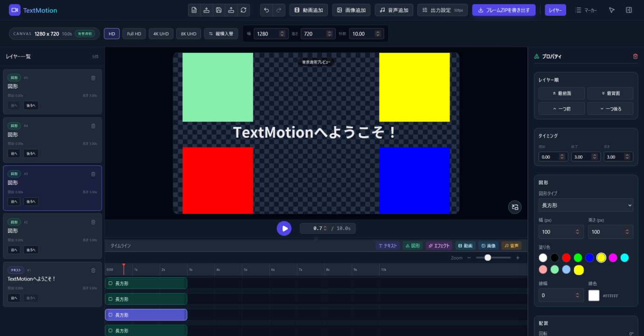Click the new project file icon
The height and width of the screenshot is (336, 644).
[x=194, y=10]
